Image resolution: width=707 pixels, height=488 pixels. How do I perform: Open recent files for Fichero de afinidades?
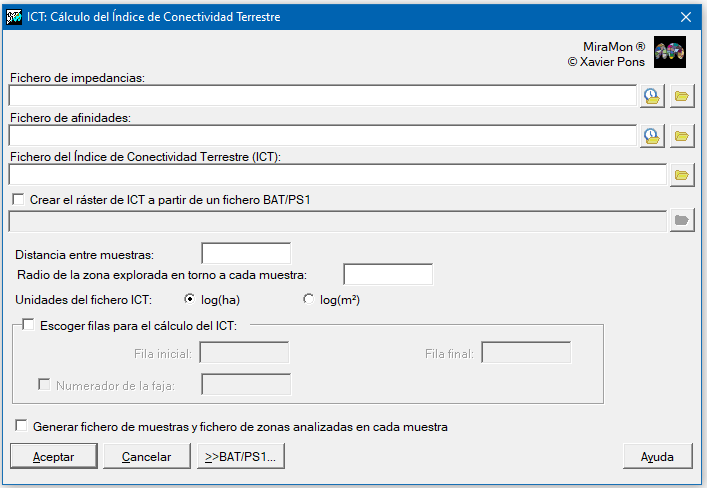(652, 136)
